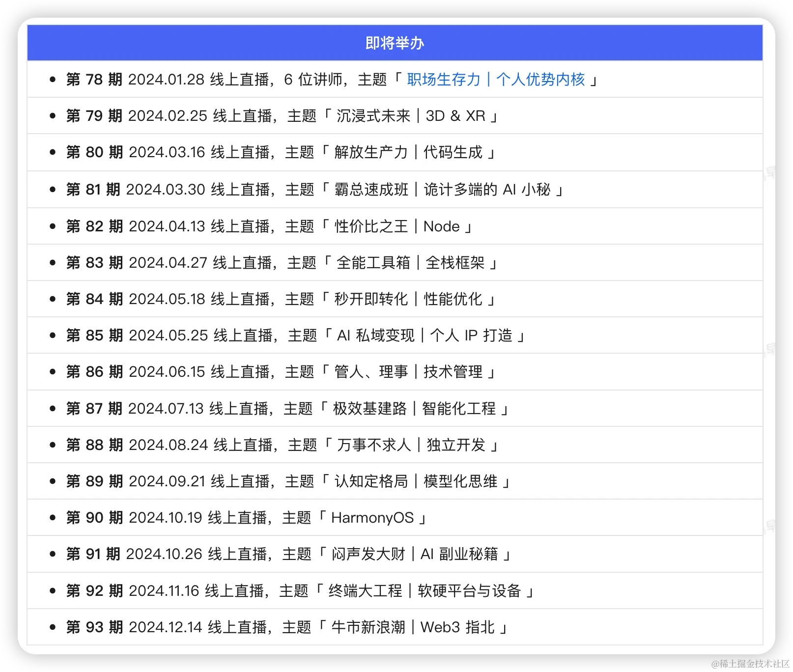Select the row 第 90 期 HarmonyOS
793x672 pixels.
(395, 517)
